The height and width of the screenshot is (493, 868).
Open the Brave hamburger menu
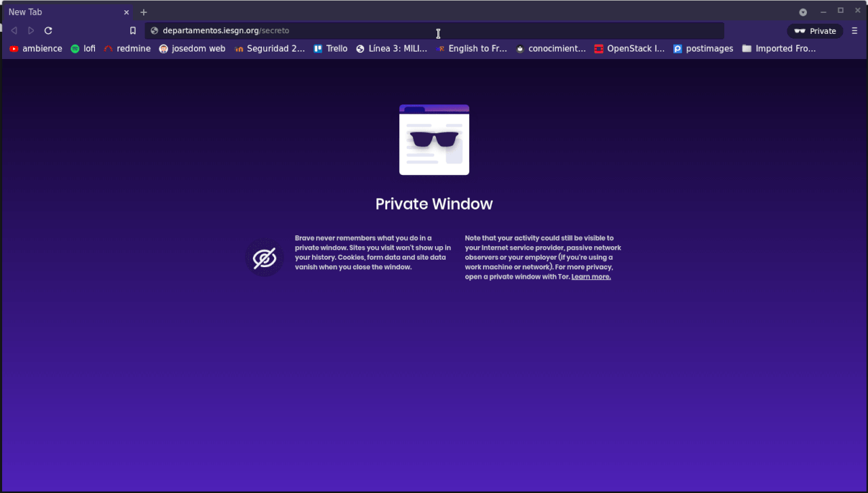click(854, 31)
